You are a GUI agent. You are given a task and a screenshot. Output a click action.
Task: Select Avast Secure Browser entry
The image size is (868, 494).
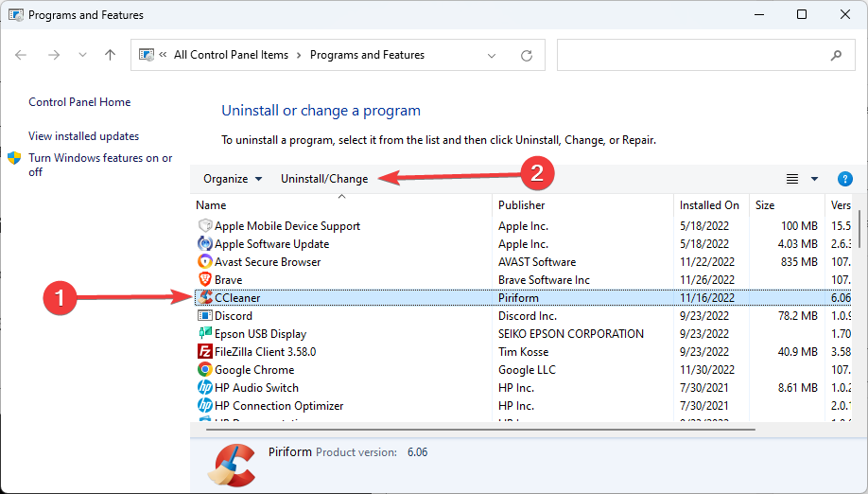268,262
